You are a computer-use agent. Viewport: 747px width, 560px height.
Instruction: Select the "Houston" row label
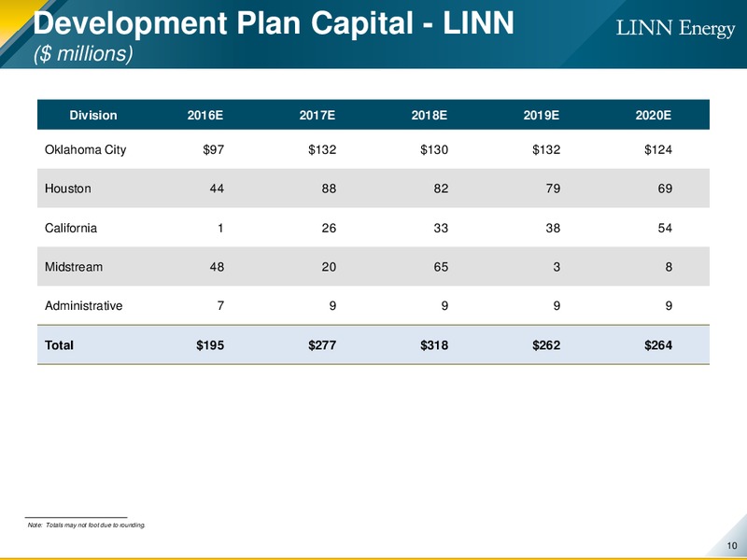(x=67, y=189)
